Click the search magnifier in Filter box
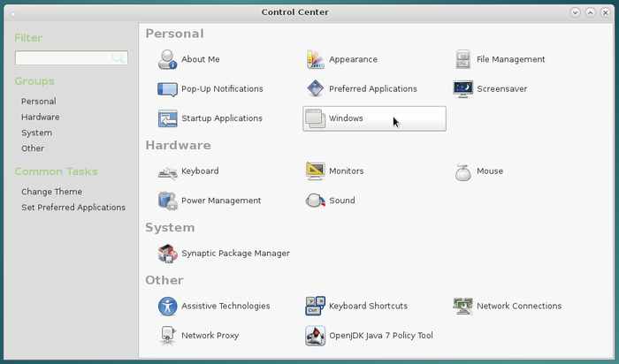The image size is (619, 364). click(118, 58)
